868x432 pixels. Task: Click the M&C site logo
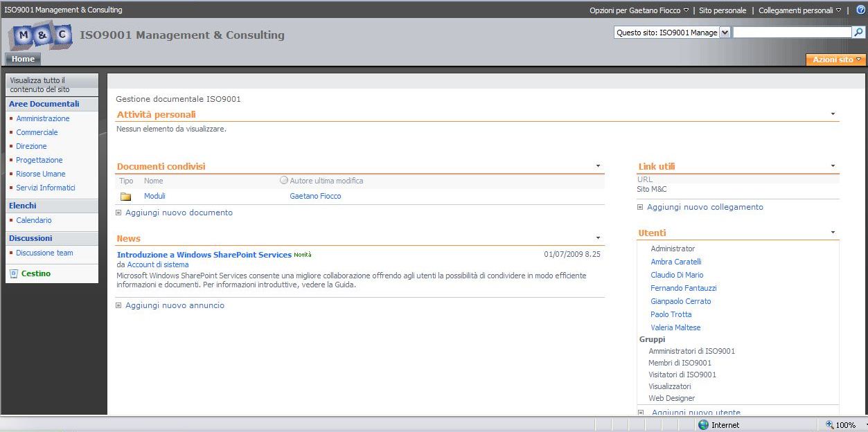[40, 35]
